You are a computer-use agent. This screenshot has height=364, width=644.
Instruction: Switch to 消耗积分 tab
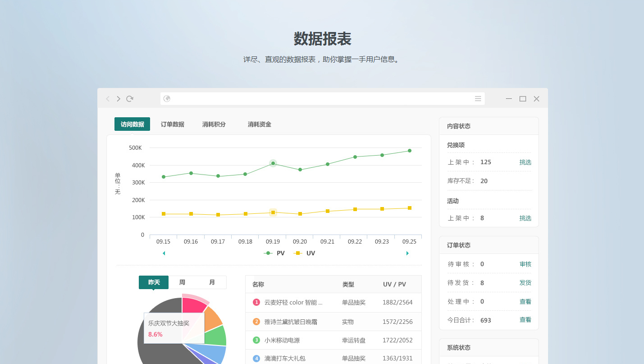tap(214, 124)
